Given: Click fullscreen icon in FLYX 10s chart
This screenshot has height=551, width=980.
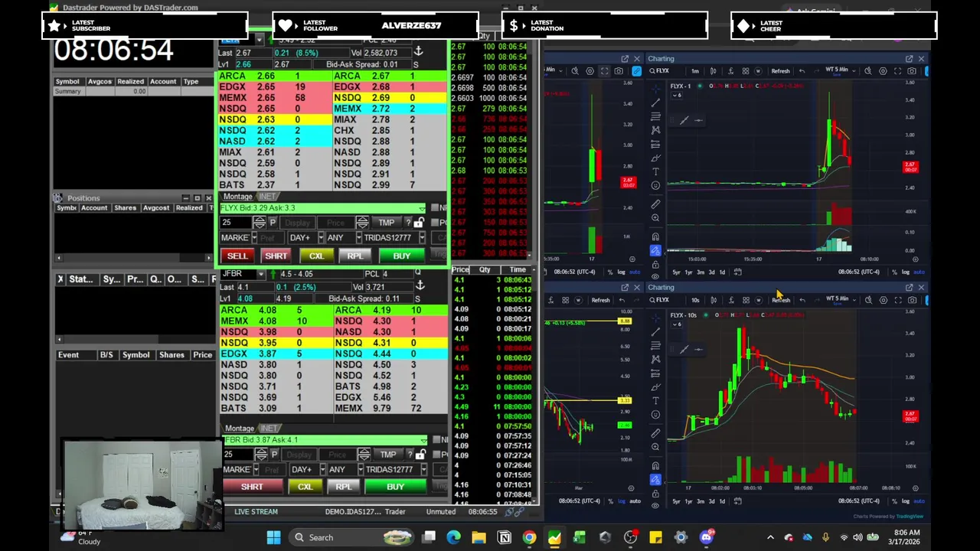Looking at the screenshot, I should coord(897,300).
